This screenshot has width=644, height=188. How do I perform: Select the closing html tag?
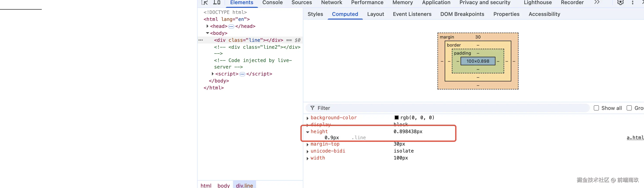[213, 88]
